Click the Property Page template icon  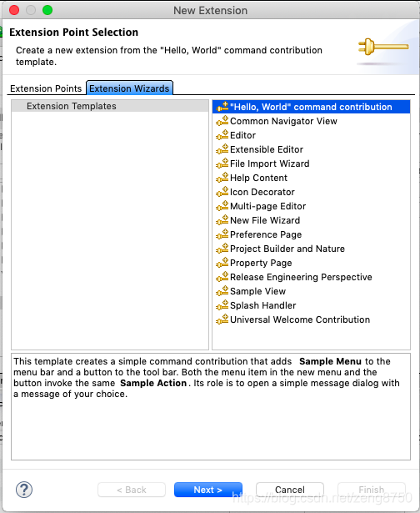[222, 263]
